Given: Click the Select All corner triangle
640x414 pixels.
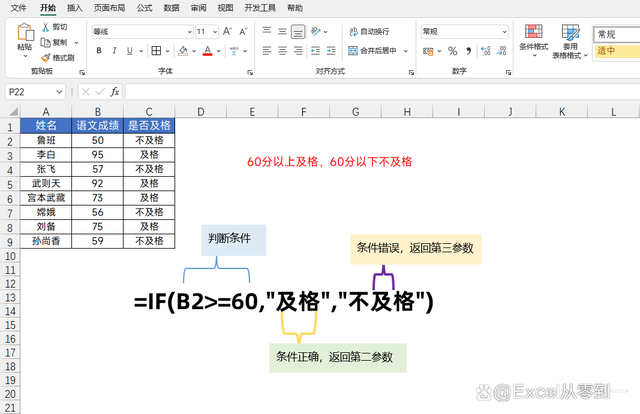Looking at the screenshot, I should pyautogui.click(x=13, y=111).
